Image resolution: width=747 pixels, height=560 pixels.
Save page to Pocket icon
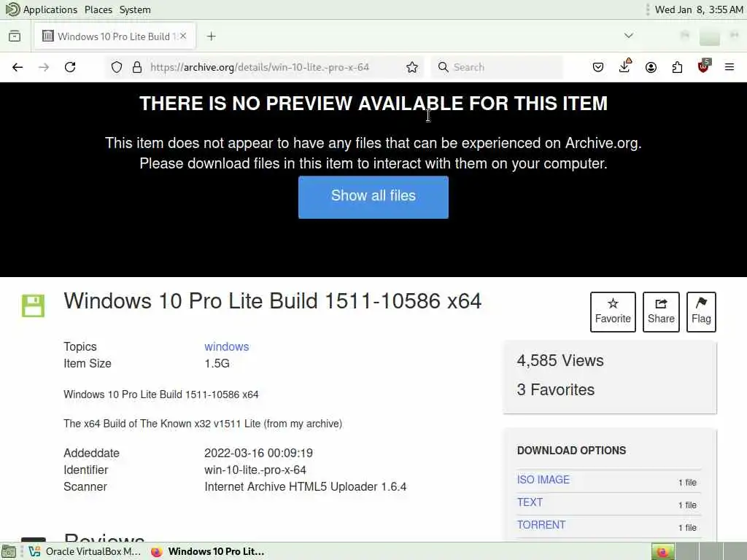click(598, 67)
